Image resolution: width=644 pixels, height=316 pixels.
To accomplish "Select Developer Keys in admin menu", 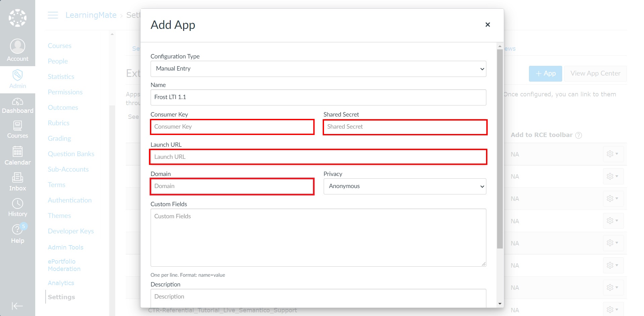I will point(71,231).
